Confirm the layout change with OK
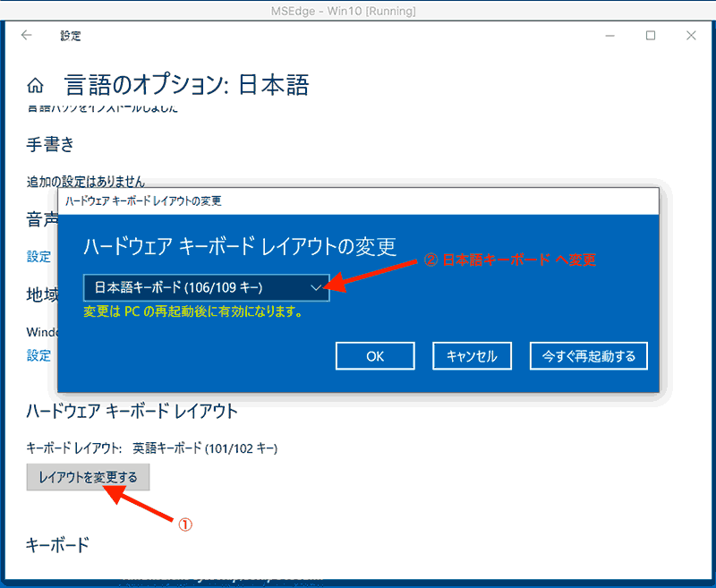The image size is (716, 588). [374, 355]
